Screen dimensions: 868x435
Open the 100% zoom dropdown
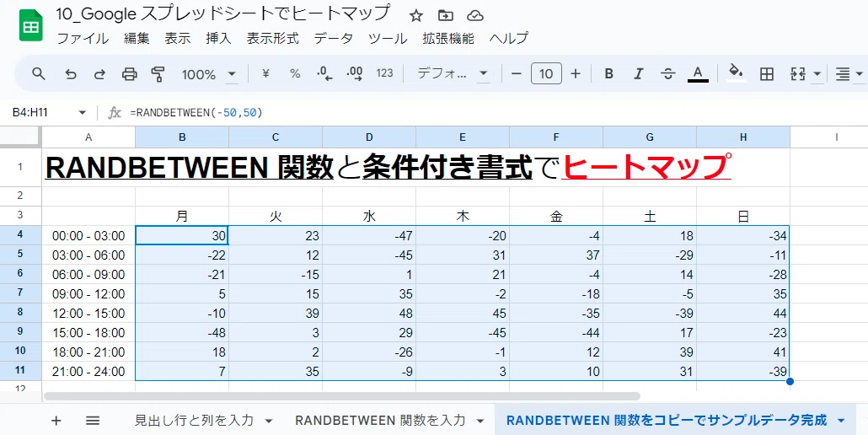tap(209, 74)
